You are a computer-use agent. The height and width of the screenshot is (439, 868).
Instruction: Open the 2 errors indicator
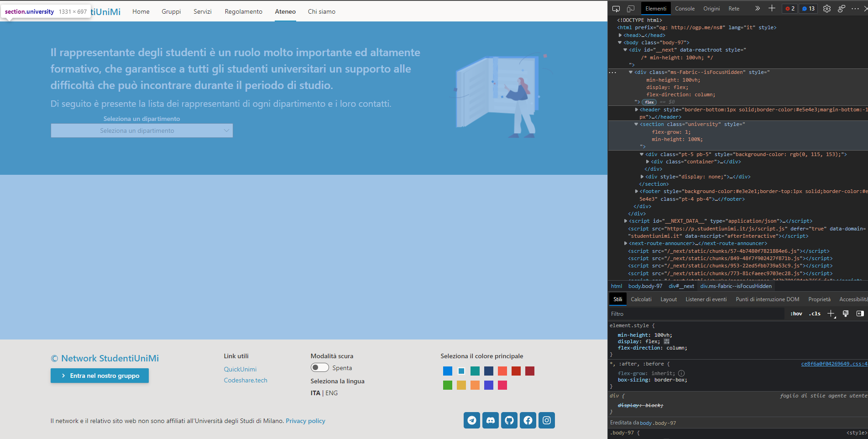tap(790, 9)
